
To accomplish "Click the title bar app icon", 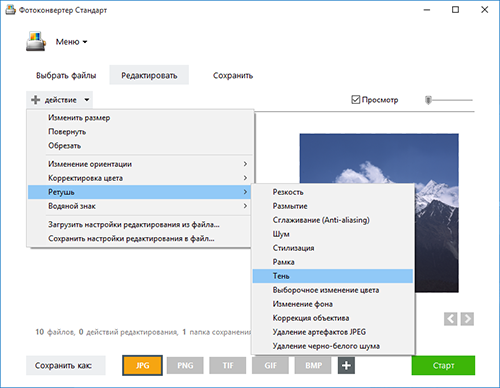I will [x=10, y=10].
